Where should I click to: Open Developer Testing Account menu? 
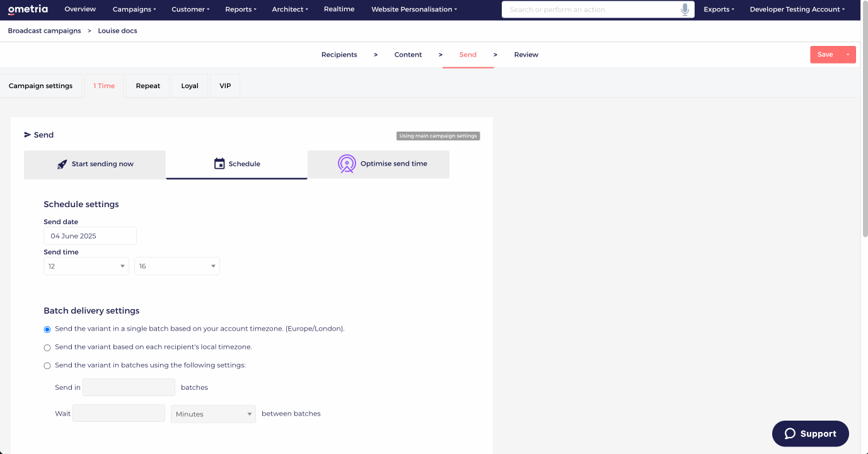797,9
